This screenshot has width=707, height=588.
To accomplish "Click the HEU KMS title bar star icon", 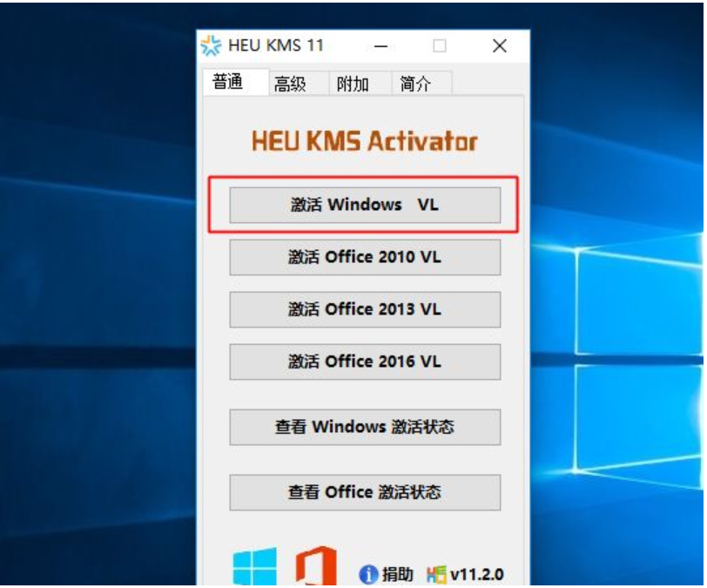I will 211,45.
